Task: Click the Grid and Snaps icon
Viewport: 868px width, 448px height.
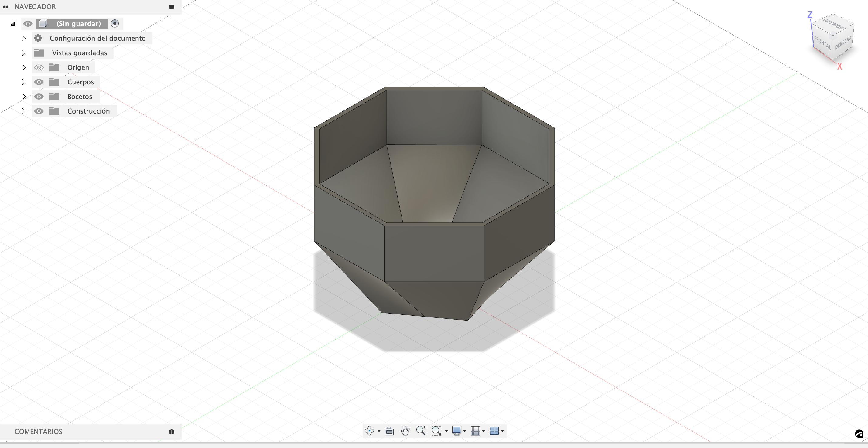Action: click(475, 431)
